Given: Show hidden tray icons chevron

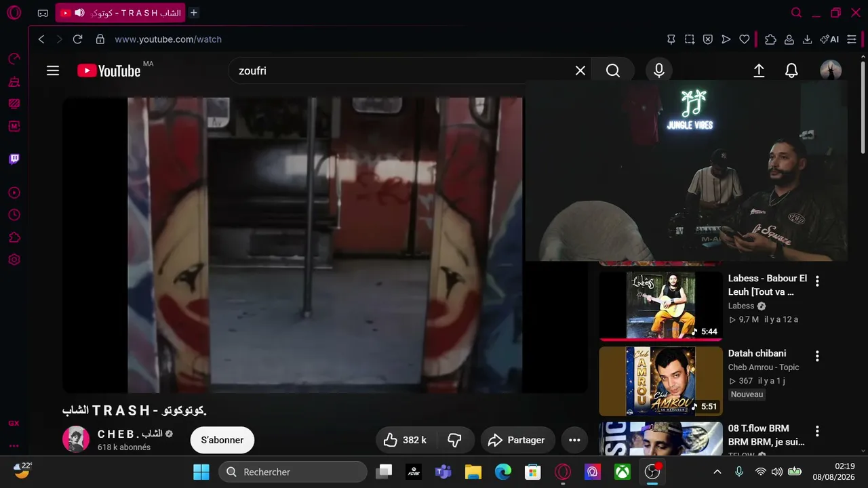Looking at the screenshot, I should click(717, 472).
